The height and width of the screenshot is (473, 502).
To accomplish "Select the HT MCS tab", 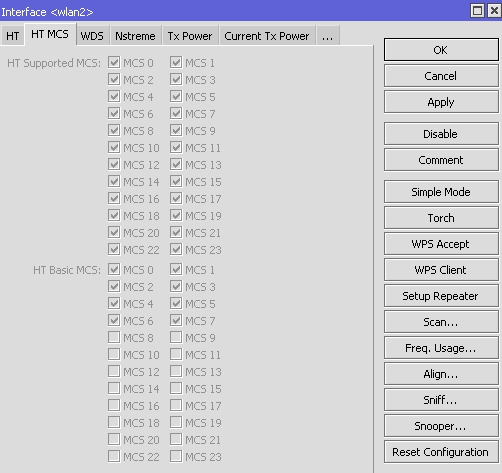I will click(50, 34).
